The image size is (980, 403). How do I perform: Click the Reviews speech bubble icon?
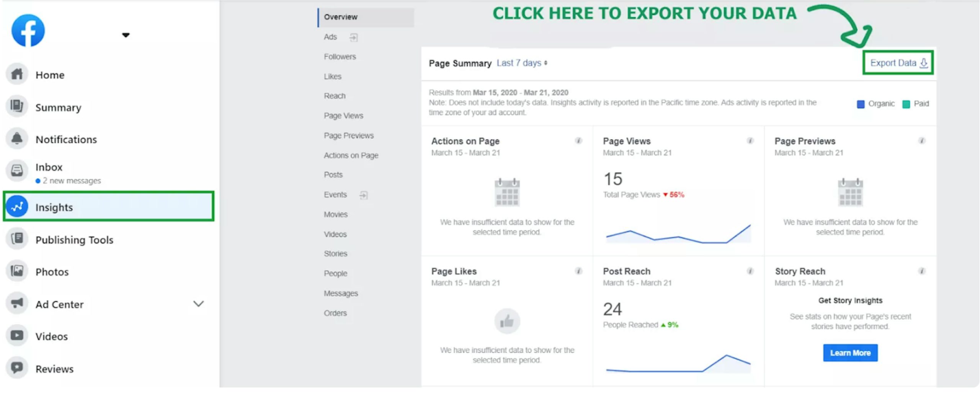pyautogui.click(x=17, y=368)
